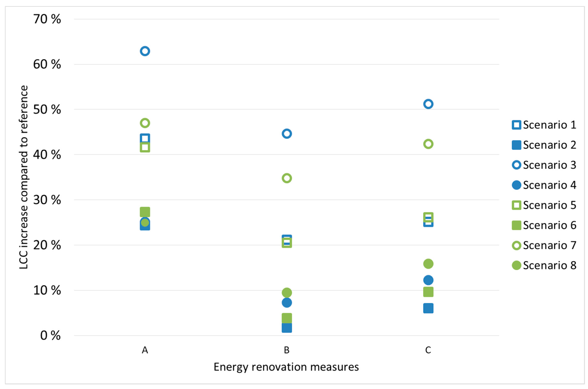588x389 pixels.
Task: Select the hollow blue circle data point for measure C
Action: pos(428,104)
